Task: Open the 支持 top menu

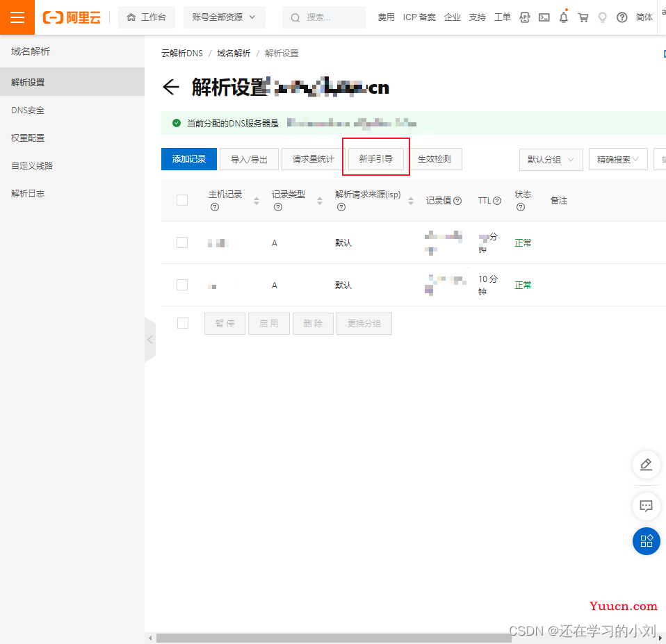Action: pos(478,17)
